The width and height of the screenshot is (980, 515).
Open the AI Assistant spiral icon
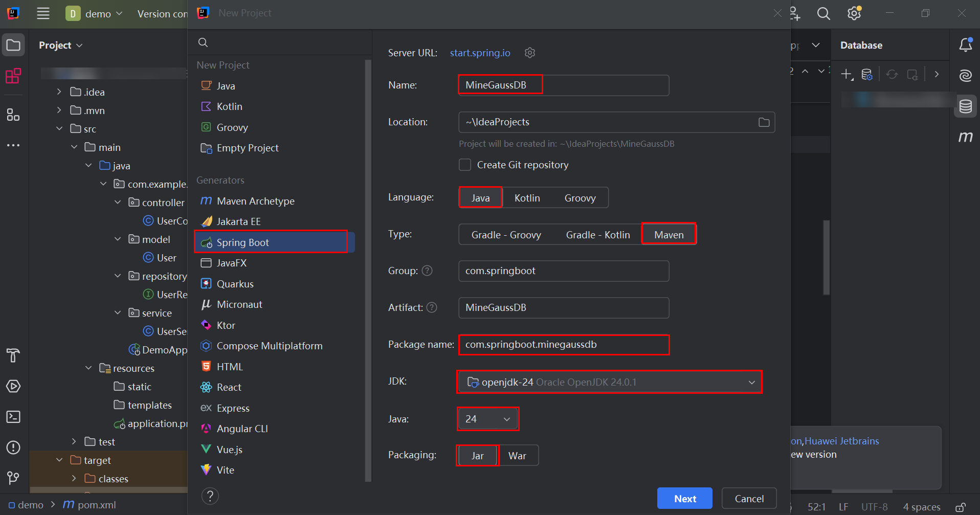click(966, 76)
